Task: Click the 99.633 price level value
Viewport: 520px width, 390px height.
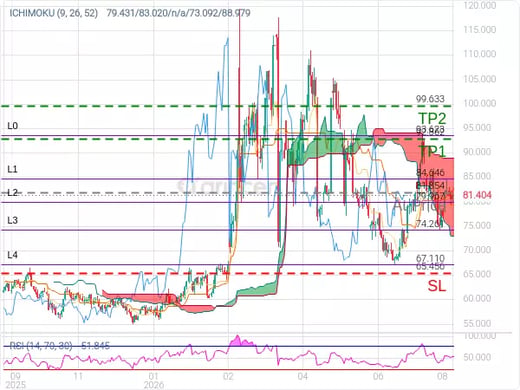Action: click(x=430, y=99)
